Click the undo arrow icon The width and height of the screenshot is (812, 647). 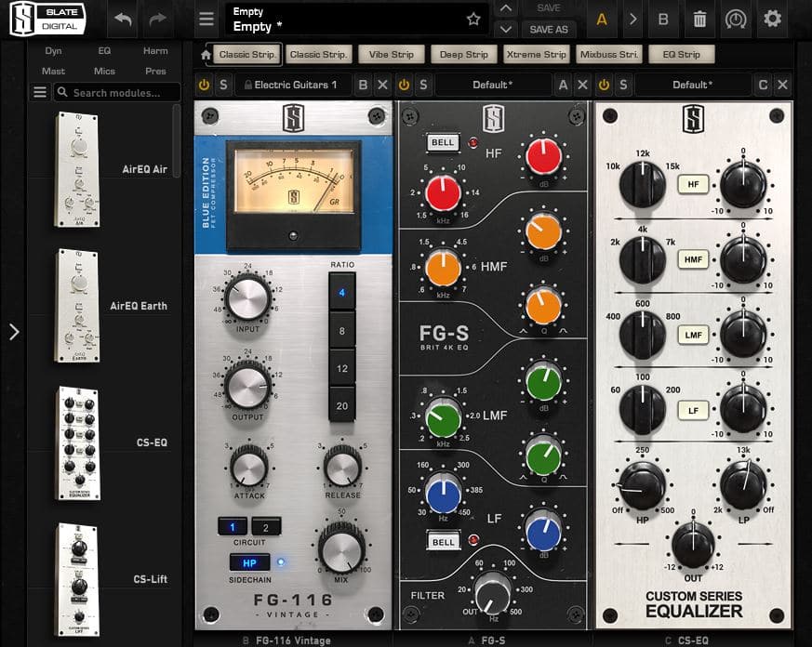tap(124, 20)
